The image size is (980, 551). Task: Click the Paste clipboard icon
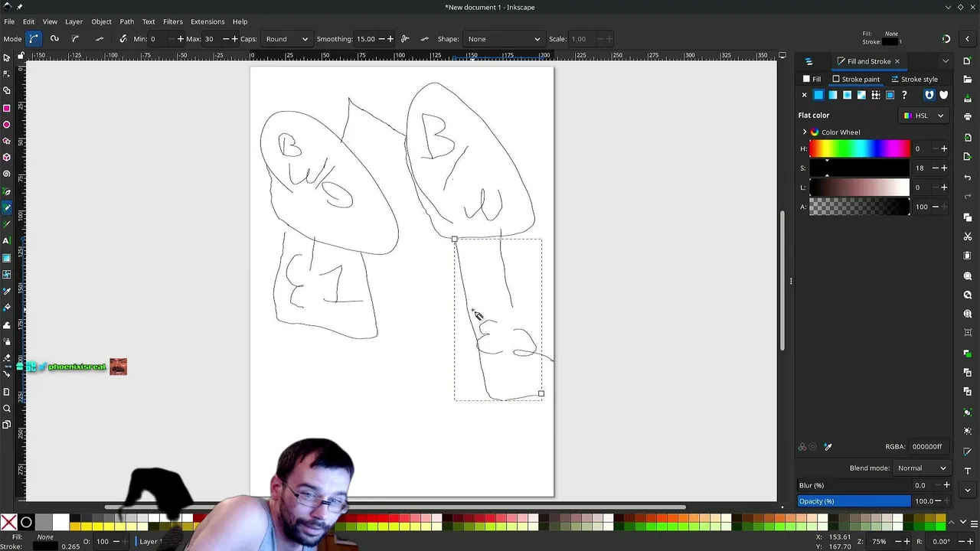tap(968, 255)
